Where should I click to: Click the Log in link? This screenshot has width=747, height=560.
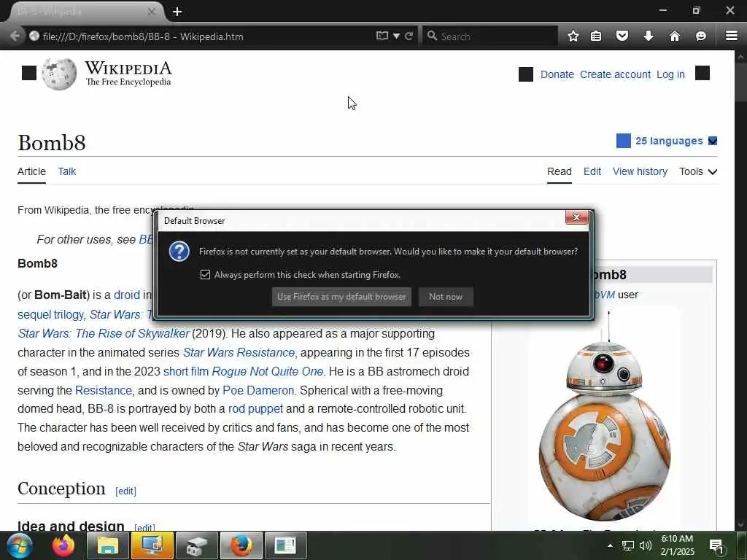pyautogui.click(x=670, y=75)
